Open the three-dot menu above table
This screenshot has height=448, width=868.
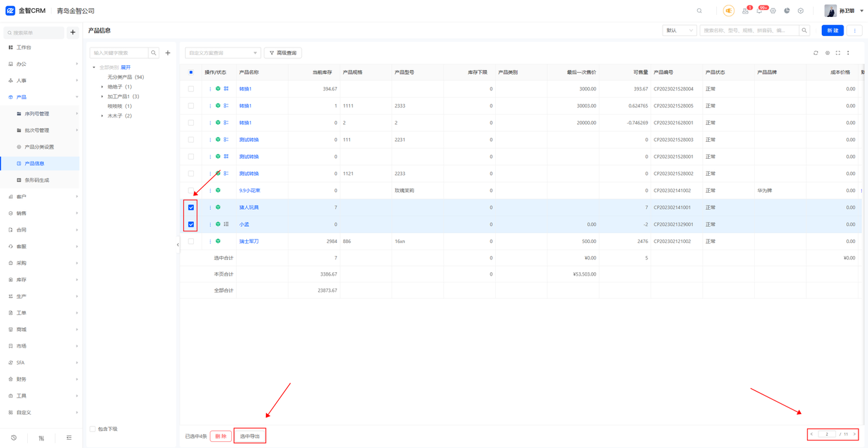[848, 53]
